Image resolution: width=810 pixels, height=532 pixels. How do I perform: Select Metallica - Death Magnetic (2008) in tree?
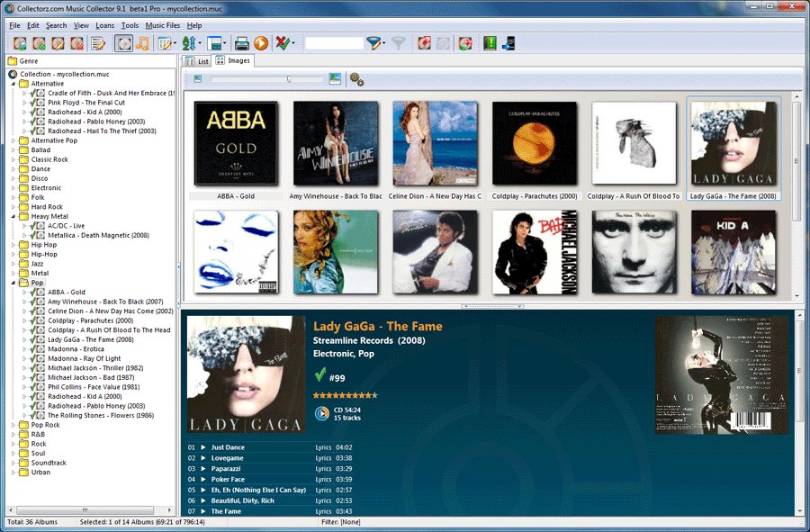(98, 236)
